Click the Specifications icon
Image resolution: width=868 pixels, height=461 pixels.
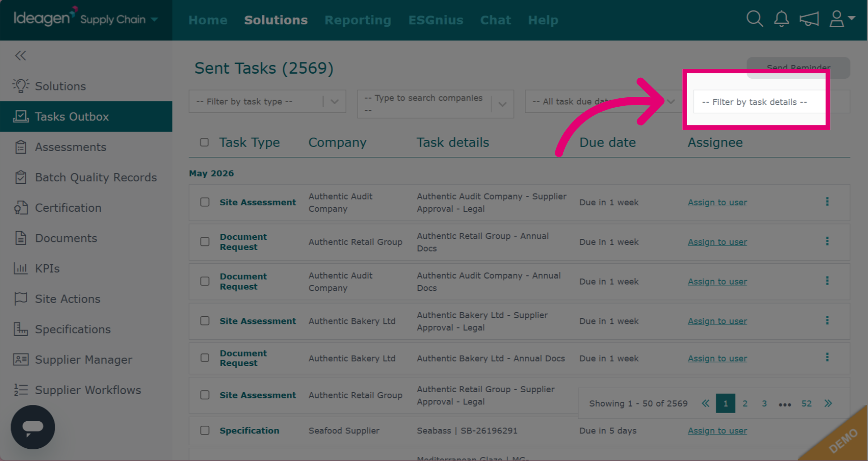coord(21,329)
